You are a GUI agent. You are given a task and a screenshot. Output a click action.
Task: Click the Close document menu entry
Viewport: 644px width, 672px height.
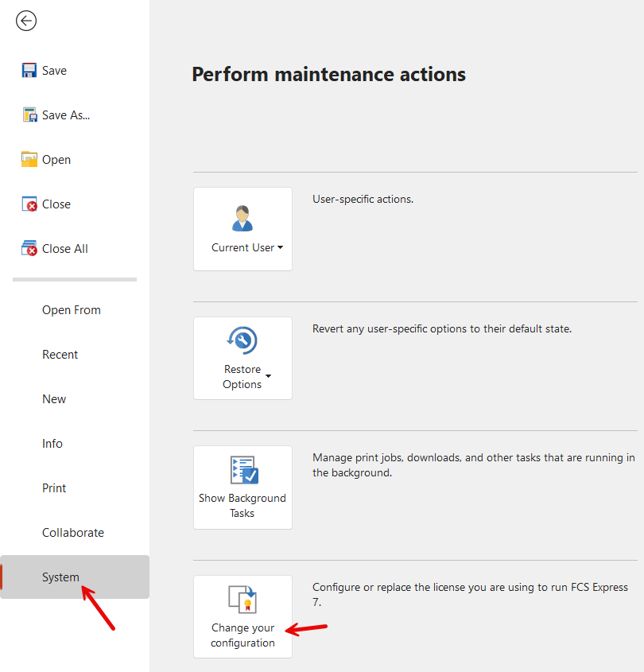point(56,204)
